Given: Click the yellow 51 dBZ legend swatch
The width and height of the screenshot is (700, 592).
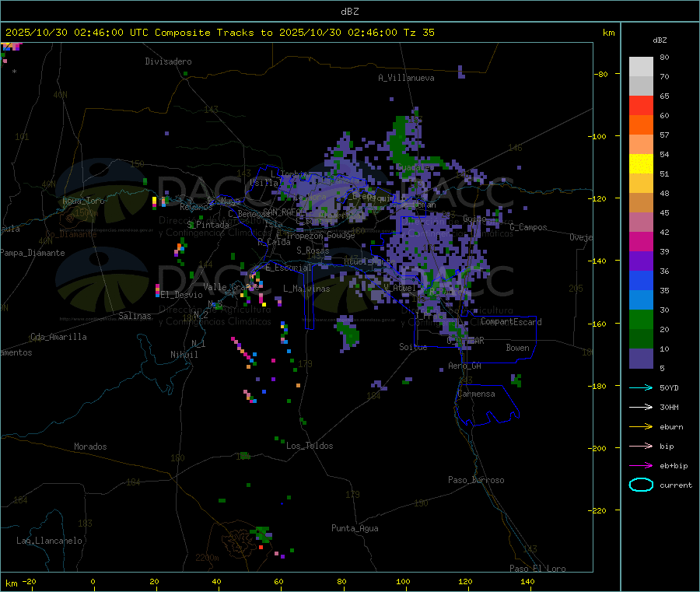Looking at the screenshot, I should (x=641, y=164).
